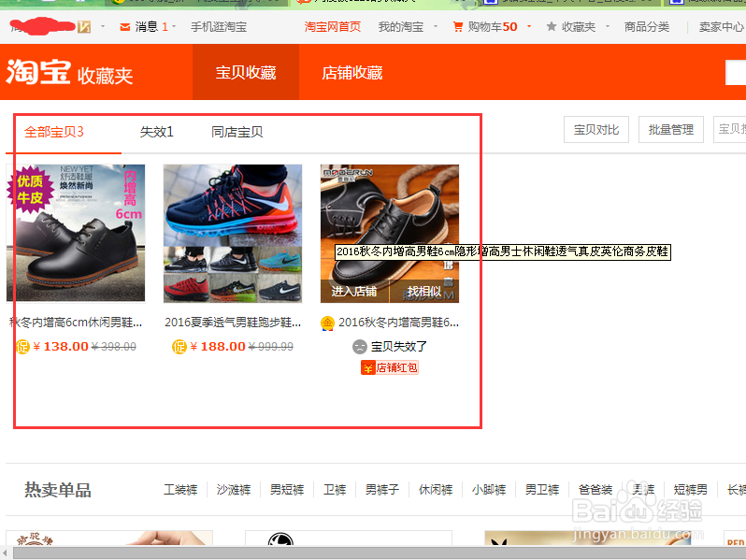Click 小脚裤 hot category
Image resolution: width=746 pixels, height=560 pixels.
(x=489, y=490)
